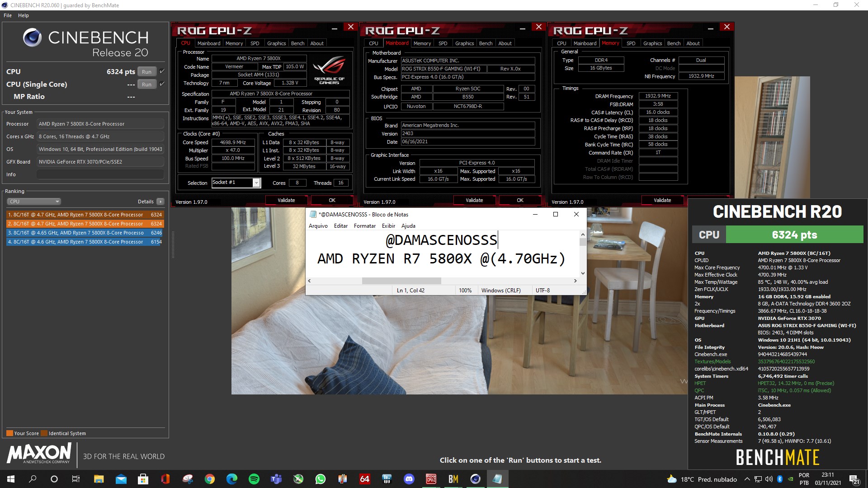Image resolution: width=868 pixels, height=488 pixels.
Task: Click OK in second CPU-Z window
Action: (520, 200)
